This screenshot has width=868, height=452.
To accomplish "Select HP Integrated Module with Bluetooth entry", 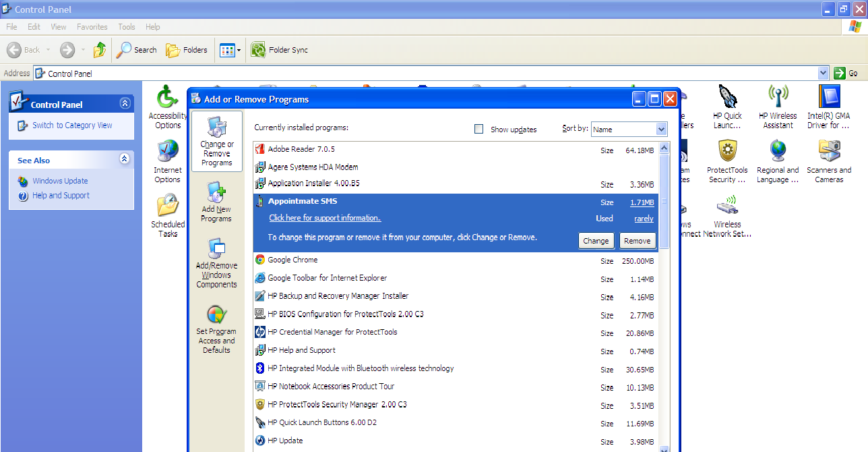I will [456, 368].
